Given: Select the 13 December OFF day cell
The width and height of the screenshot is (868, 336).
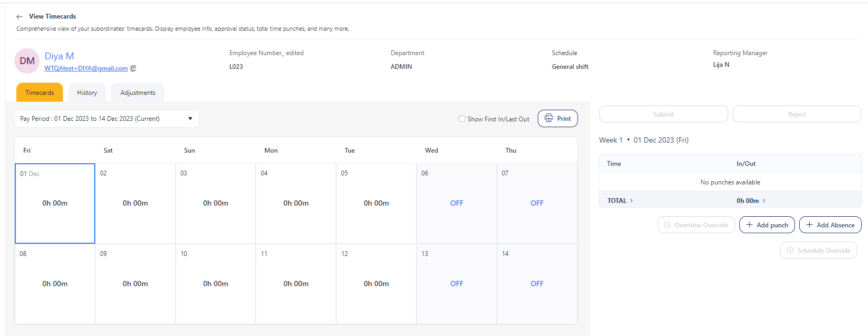Looking at the screenshot, I should pos(456,284).
